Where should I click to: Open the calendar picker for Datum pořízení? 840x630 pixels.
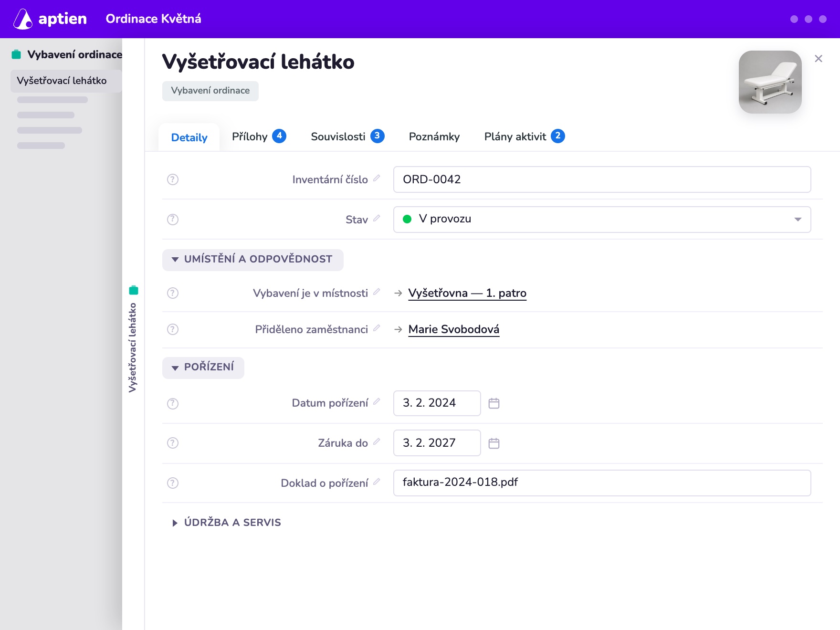click(494, 403)
